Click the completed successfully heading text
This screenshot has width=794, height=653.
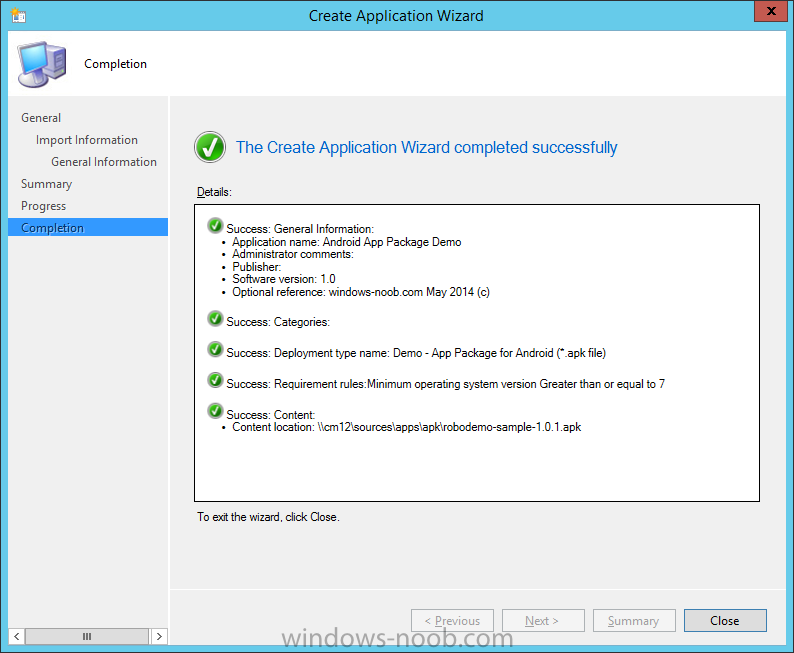tap(426, 147)
